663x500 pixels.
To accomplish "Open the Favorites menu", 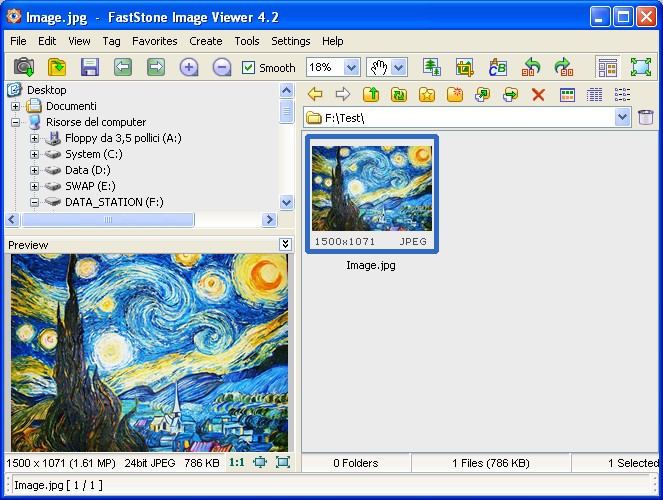I will (154, 41).
